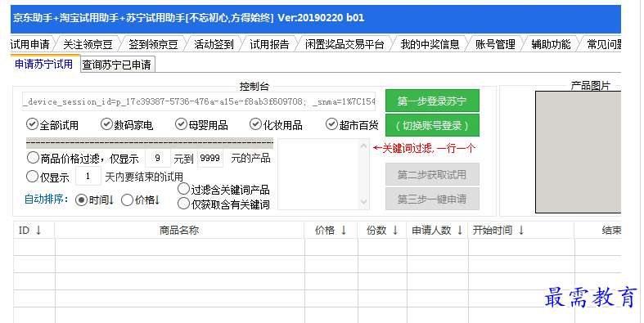
Task: Open 账号管理 tab
Action: click(495, 44)
